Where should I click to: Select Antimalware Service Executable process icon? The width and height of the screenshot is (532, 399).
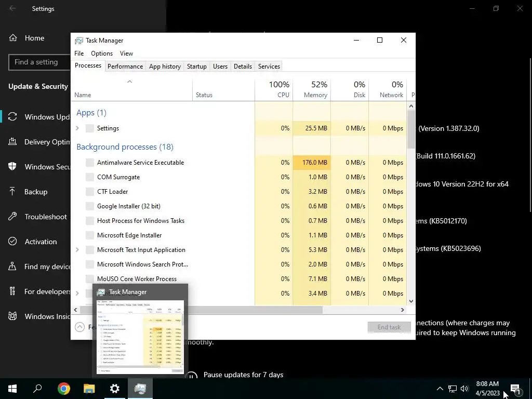[89, 163]
